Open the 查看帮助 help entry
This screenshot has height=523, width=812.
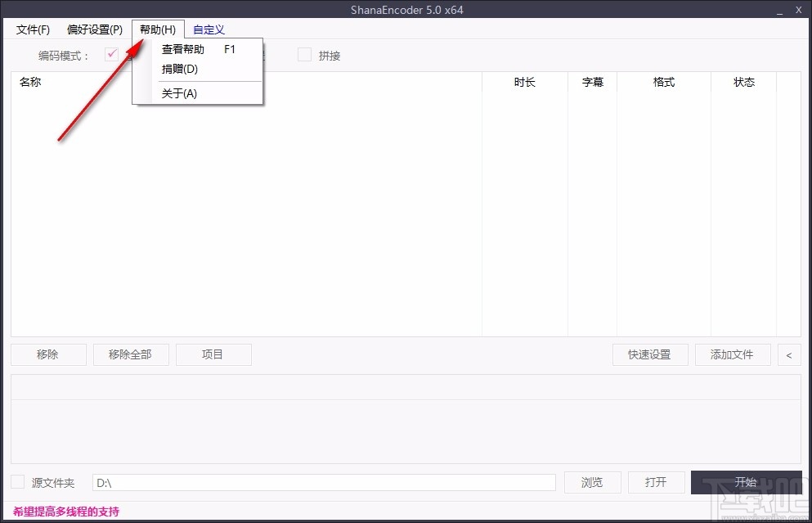pyautogui.click(x=182, y=49)
